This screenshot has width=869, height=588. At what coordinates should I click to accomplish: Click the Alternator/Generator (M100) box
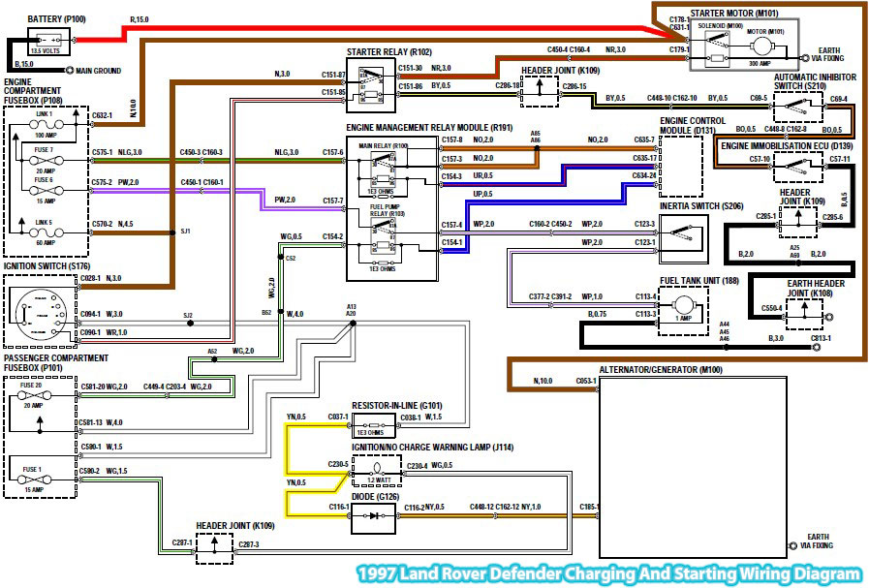tap(693, 467)
